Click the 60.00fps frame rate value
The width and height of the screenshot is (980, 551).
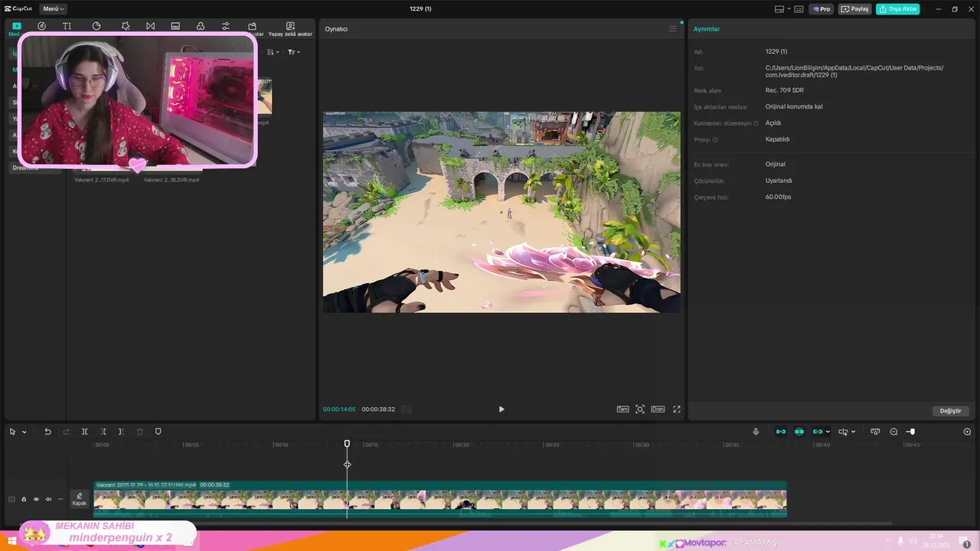778,197
